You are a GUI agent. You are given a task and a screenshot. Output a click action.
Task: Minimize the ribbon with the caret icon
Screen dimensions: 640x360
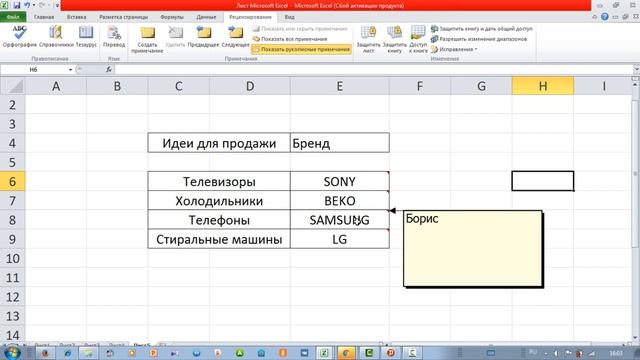pos(595,17)
